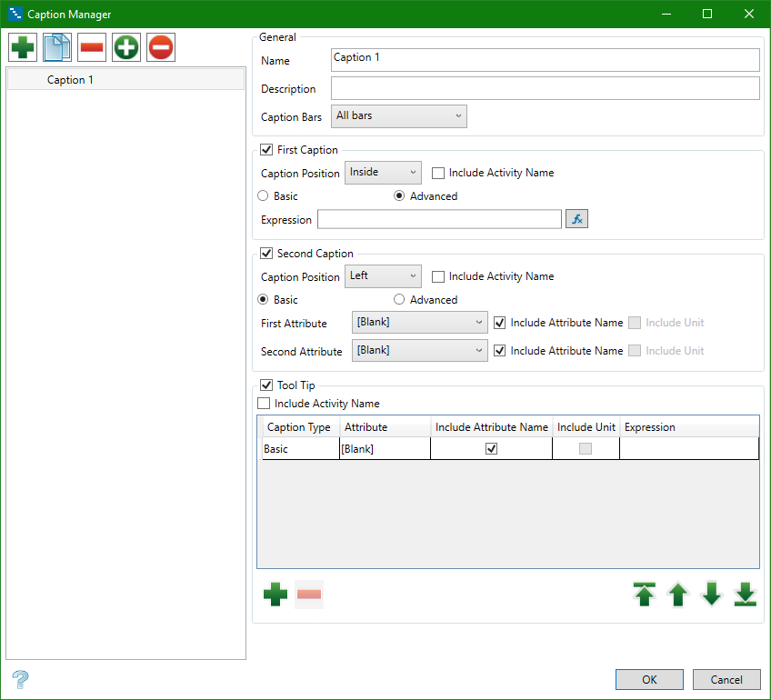Open help with the question mark icon
Image resolution: width=771 pixels, height=700 pixels.
[21, 679]
